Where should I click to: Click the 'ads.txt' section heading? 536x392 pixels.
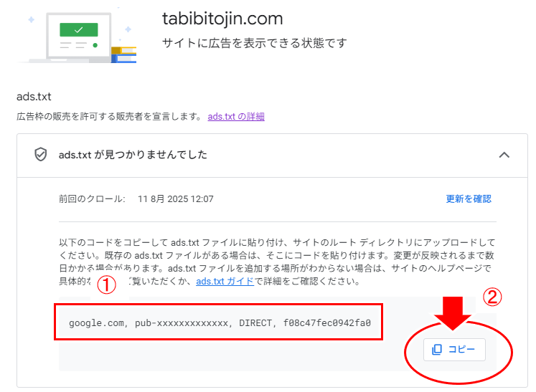point(34,97)
